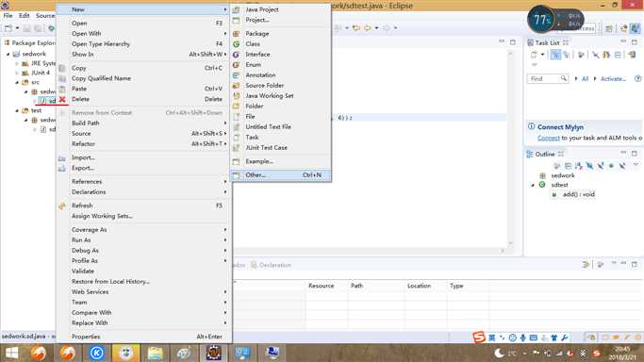Click Activate... link in Task List

(x=613, y=79)
